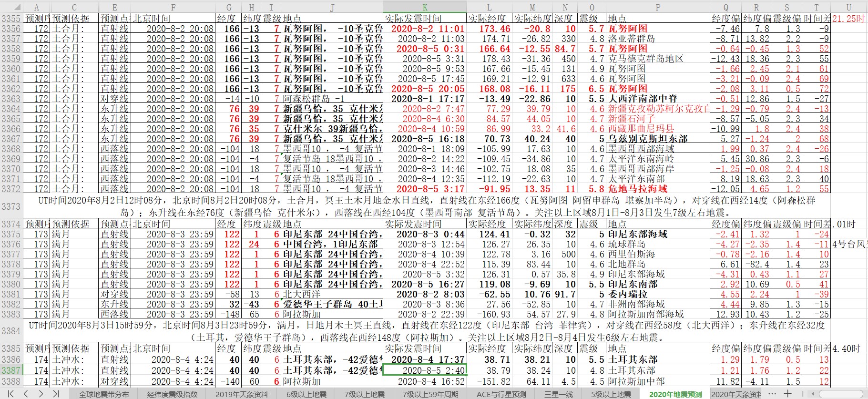
Task: Open the ACE与行星预测 sheet tab
Action: click(x=501, y=394)
